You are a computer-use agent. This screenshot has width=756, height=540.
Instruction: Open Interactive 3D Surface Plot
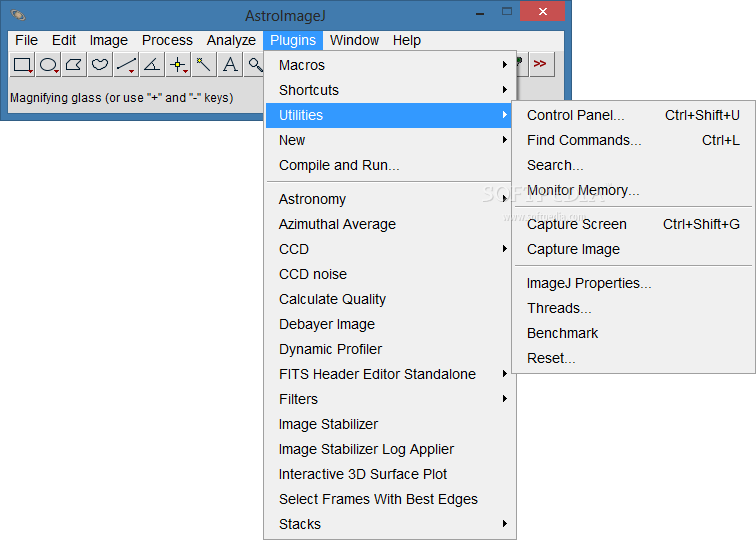pos(391,474)
